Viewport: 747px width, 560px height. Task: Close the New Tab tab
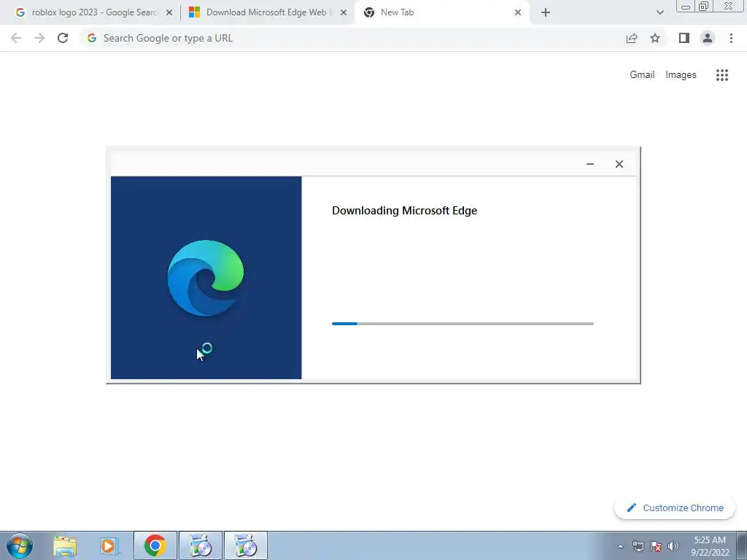pos(518,13)
